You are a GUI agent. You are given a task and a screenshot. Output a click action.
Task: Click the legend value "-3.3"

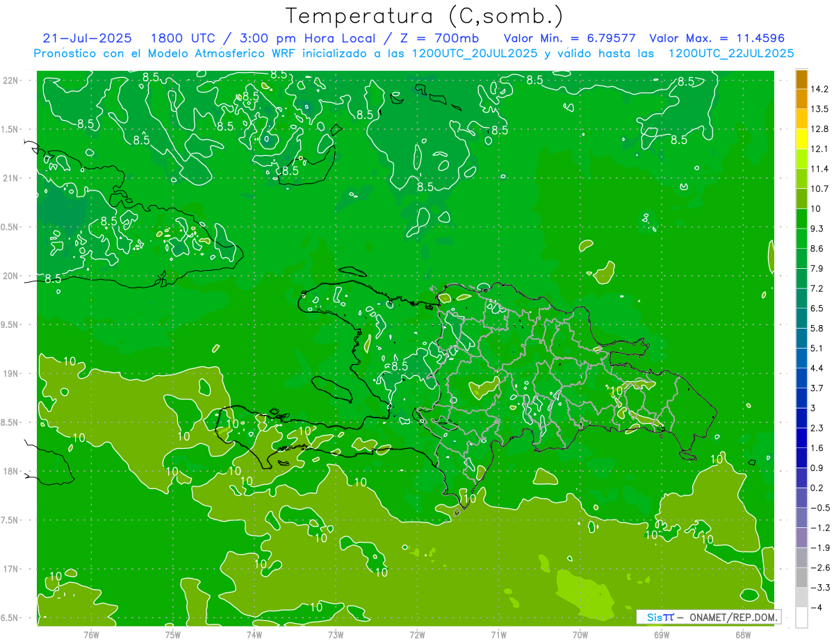point(819,588)
